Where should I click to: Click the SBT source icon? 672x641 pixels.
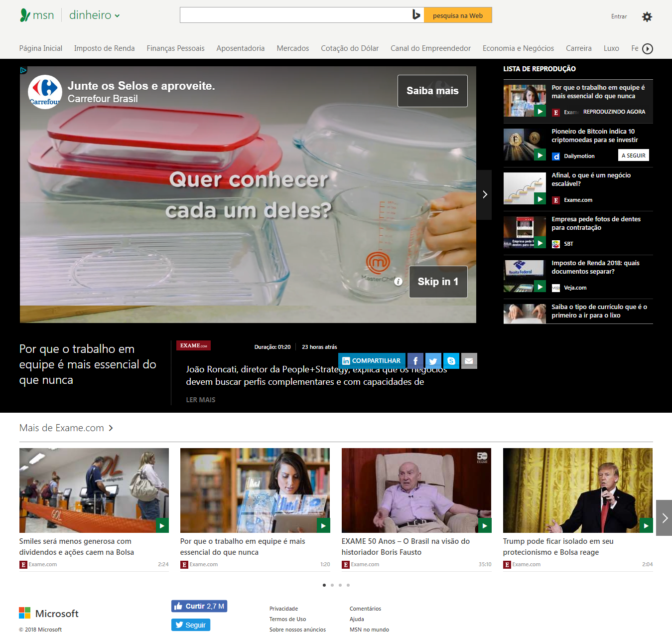click(x=556, y=244)
